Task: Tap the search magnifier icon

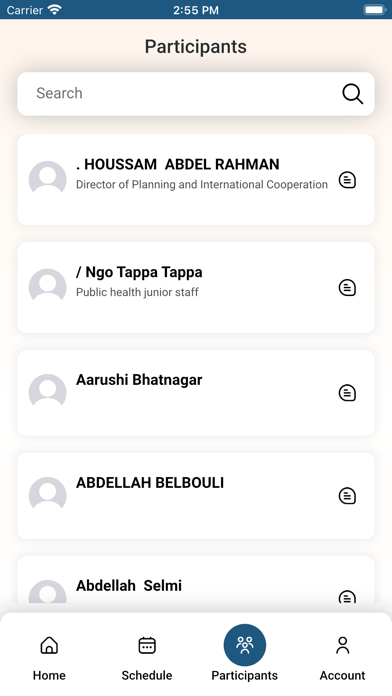Action: (x=352, y=94)
